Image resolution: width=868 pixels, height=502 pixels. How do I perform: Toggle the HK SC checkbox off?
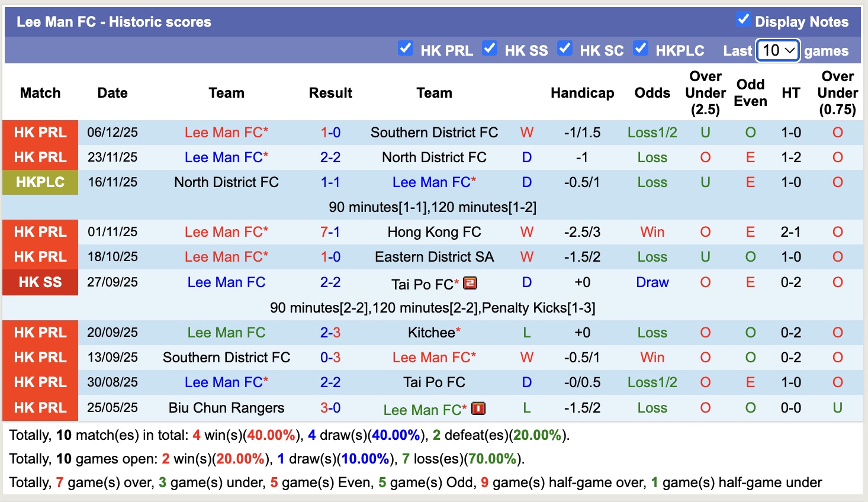click(x=565, y=49)
